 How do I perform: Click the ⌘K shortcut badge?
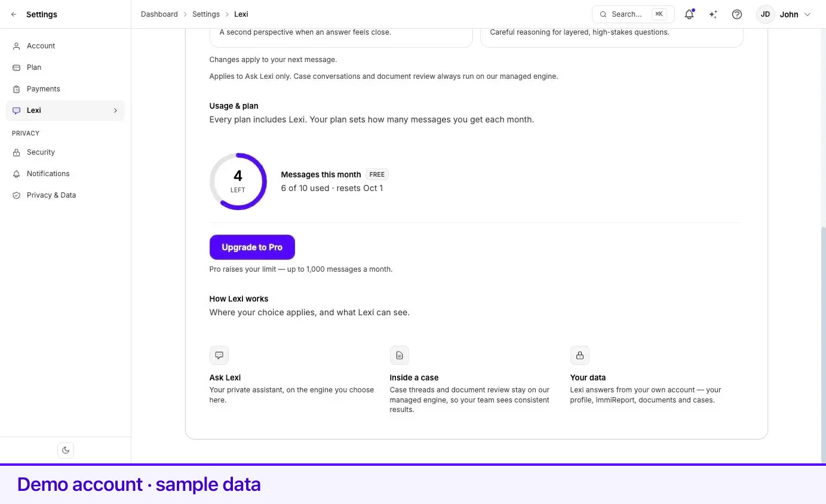click(x=659, y=14)
